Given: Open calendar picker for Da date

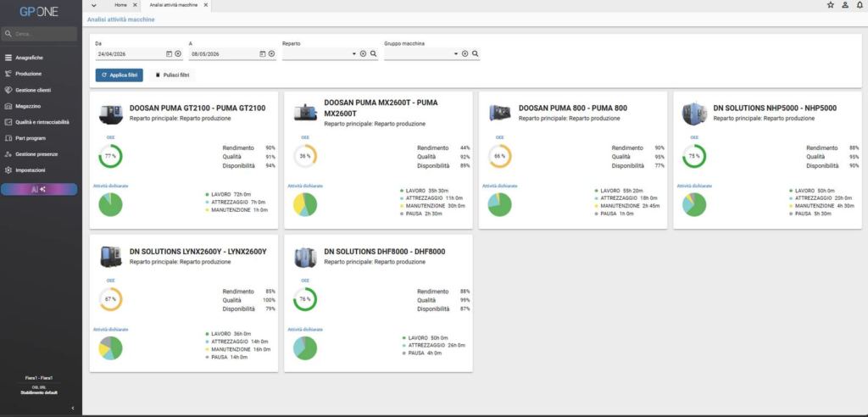Looking at the screenshot, I should [169, 53].
